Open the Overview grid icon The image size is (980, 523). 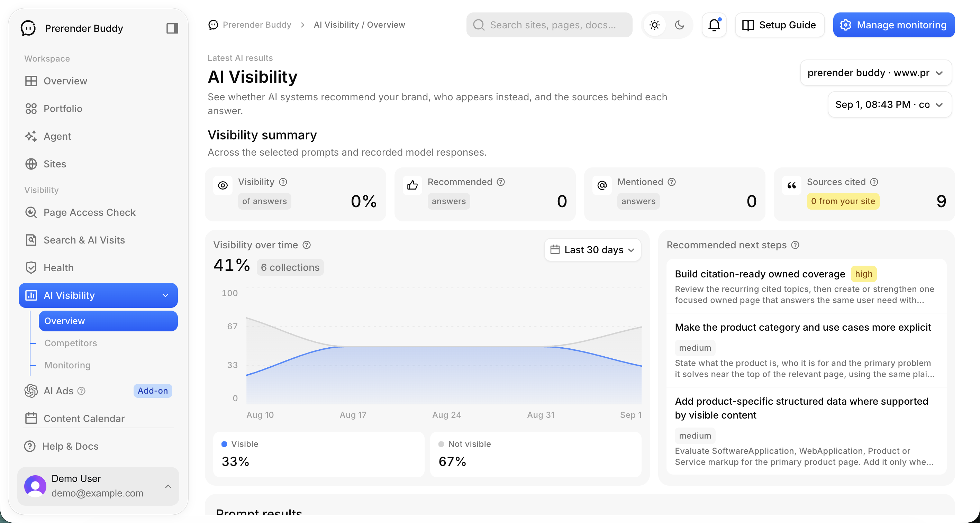click(31, 81)
